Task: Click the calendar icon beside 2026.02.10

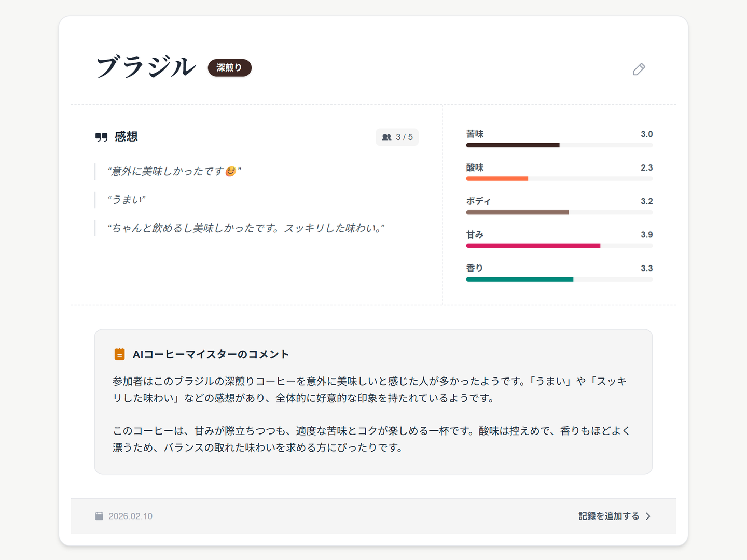Action: pyautogui.click(x=99, y=516)
